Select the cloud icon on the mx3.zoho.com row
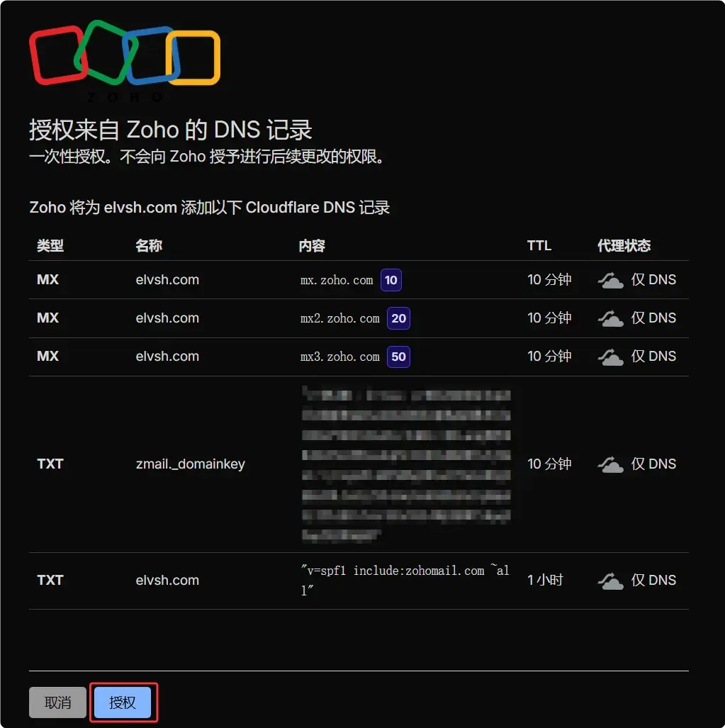This screenshot has height=728, width=725. [x=610, y=356]
